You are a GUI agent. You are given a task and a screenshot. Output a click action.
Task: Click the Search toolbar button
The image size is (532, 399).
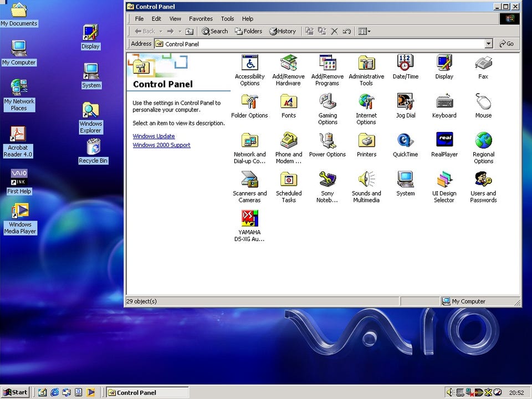click(215, 31)
